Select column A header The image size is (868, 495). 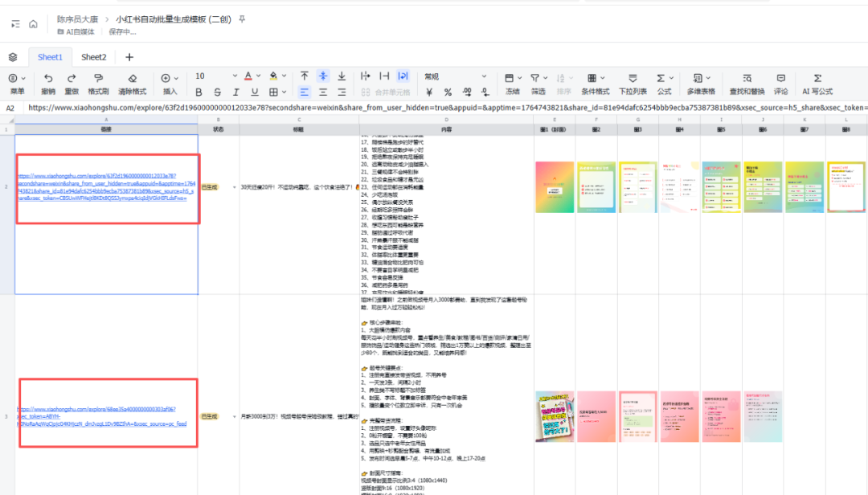[106, 120]
